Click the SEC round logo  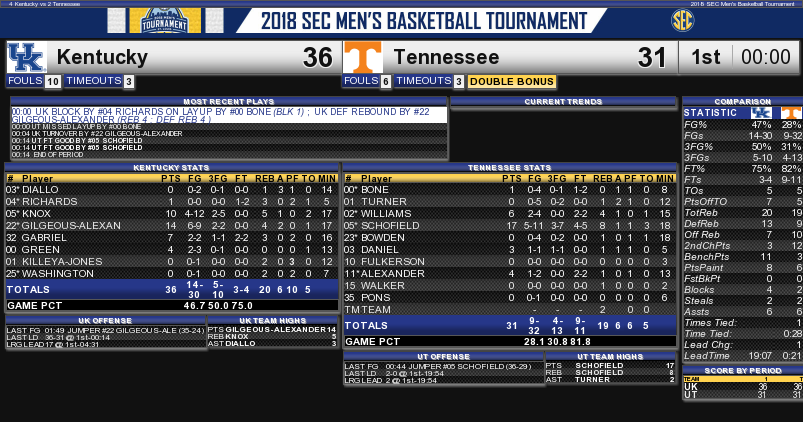click(682, 20)
